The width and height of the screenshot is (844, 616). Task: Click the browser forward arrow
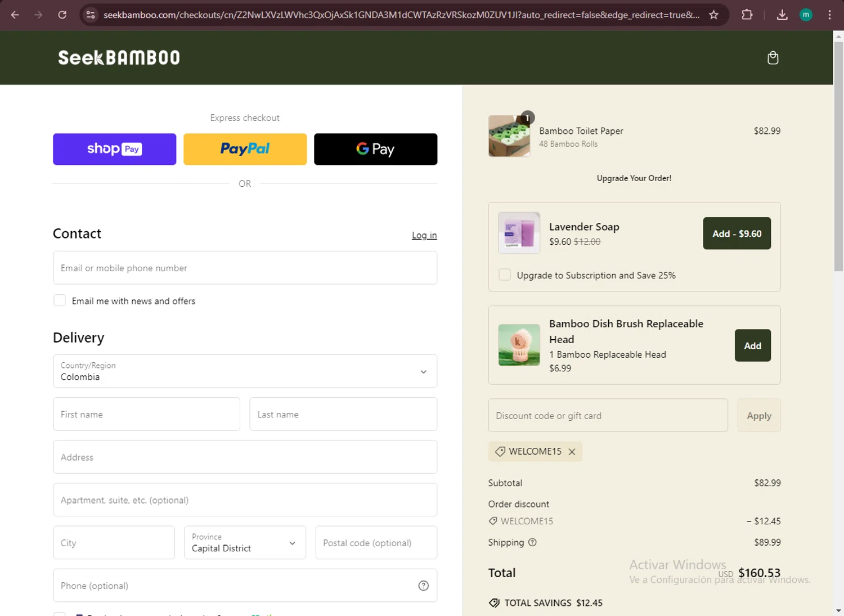click(38, 15)
